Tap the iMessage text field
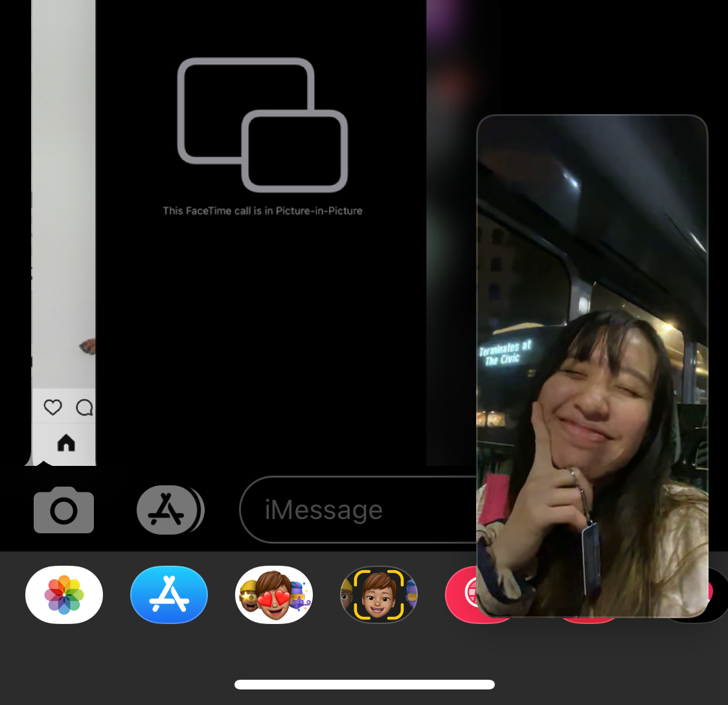The height and width of the screenshot is (705, 728). coord(356,511)
